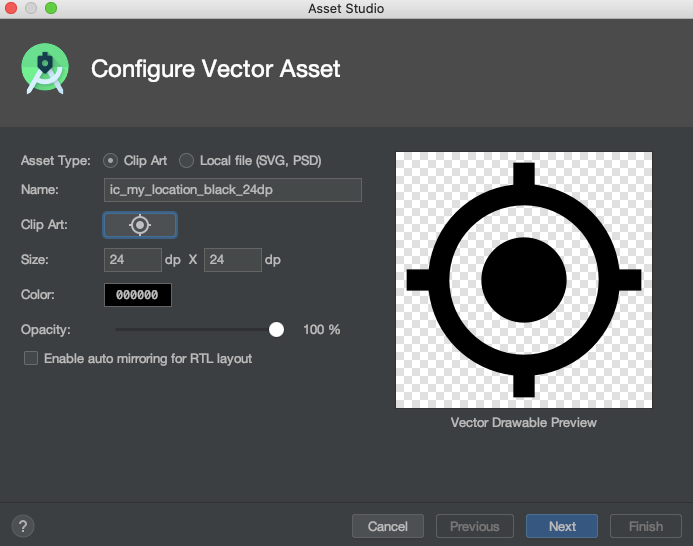This screenshot has height=546, width=693.
Task: Select the Clip Art radio button
Action: pos(110,160)
